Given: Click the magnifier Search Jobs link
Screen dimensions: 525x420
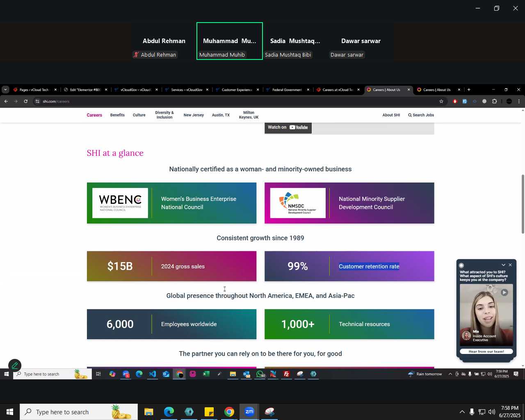Looking at the screenshot, I should (x=421, y=115).
